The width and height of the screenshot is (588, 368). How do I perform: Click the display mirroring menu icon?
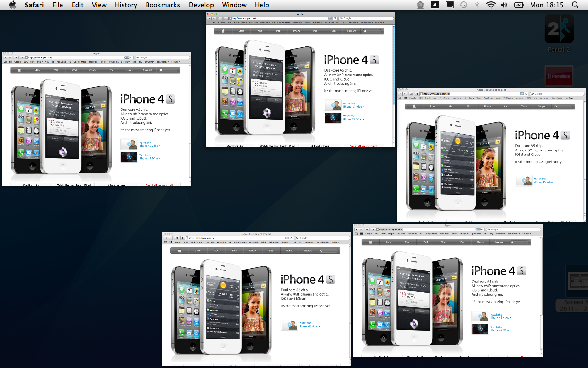tap(450, 5)
